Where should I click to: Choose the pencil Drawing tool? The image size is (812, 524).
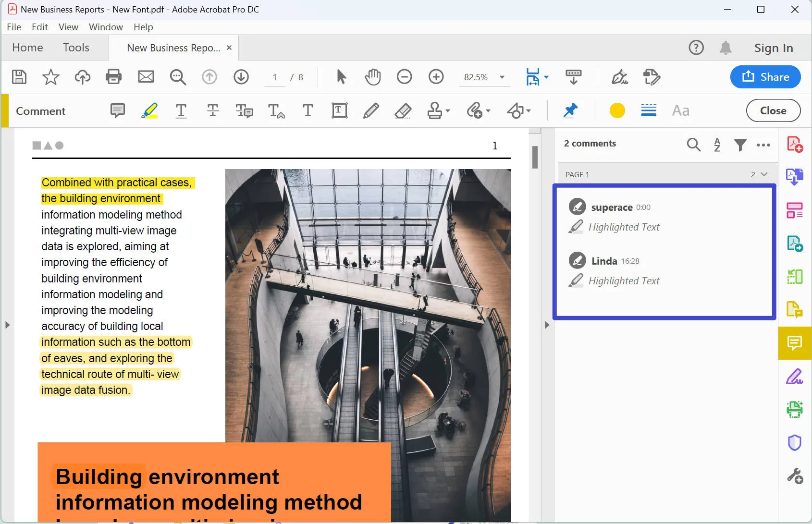coord(370,111)
